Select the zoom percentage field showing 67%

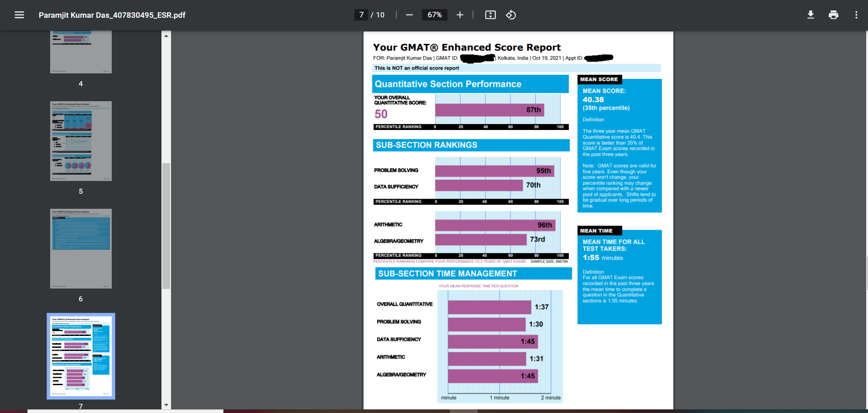(x=434, y=15)
